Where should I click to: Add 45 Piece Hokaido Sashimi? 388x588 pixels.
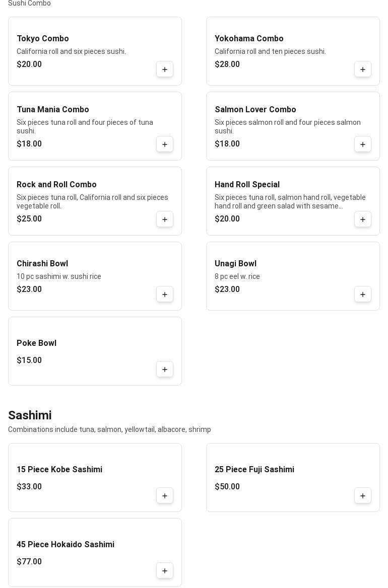pyautogui.click(x=165, y=571)
